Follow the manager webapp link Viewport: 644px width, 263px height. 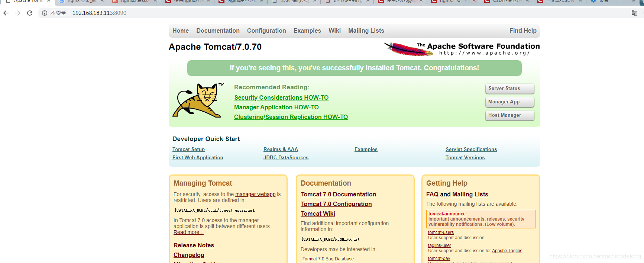coord(255,194)
